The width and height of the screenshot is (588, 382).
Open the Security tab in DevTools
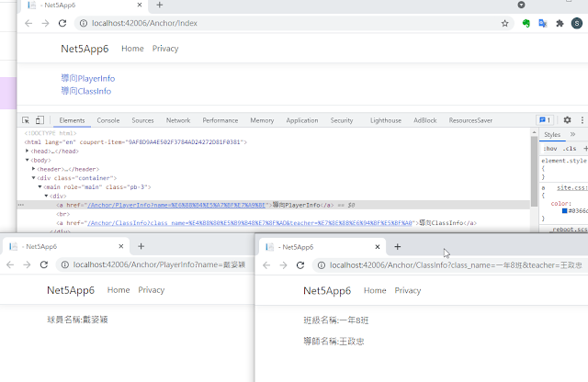[x=341, y=120]
